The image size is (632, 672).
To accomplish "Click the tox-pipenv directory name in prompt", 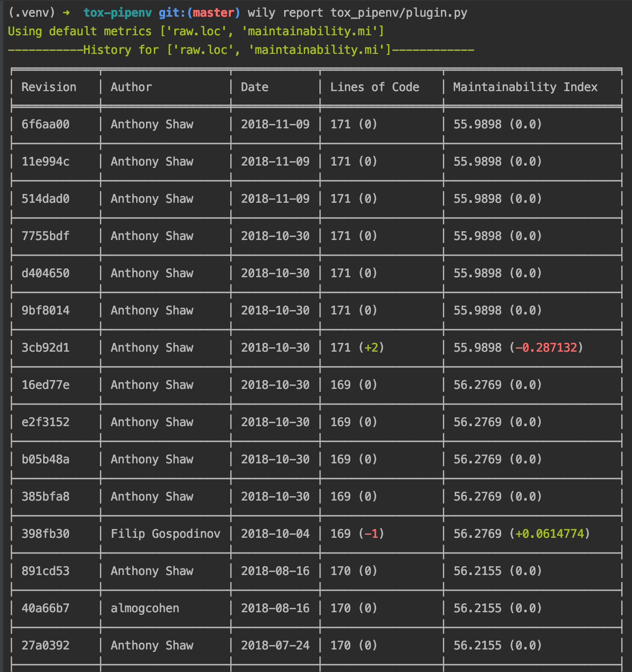I will tap(118, 13).
